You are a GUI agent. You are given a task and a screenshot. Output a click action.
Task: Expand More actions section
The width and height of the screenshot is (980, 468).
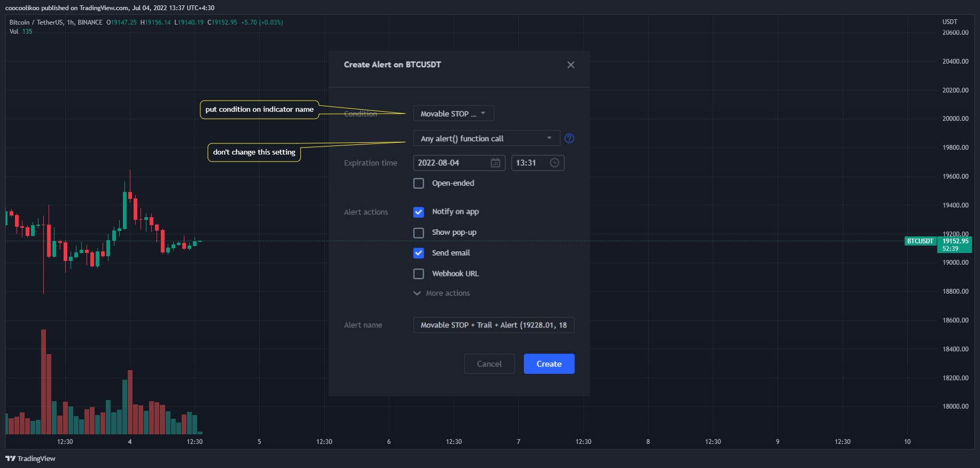coord(442,293)
